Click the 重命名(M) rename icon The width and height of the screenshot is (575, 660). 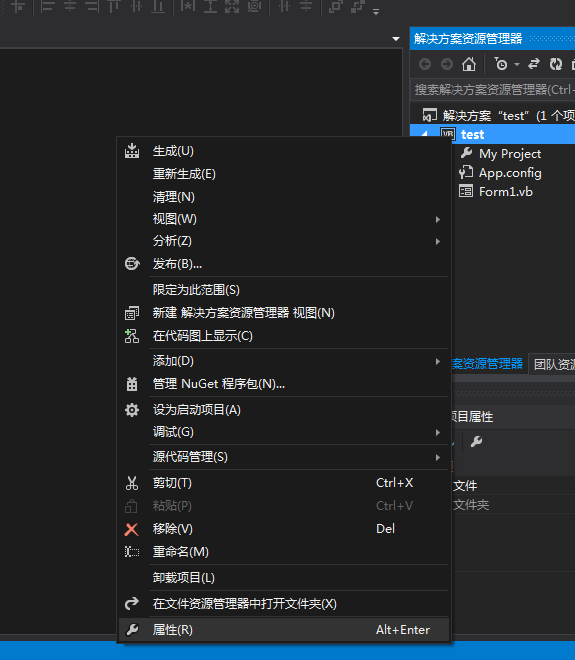coord(132,552)
